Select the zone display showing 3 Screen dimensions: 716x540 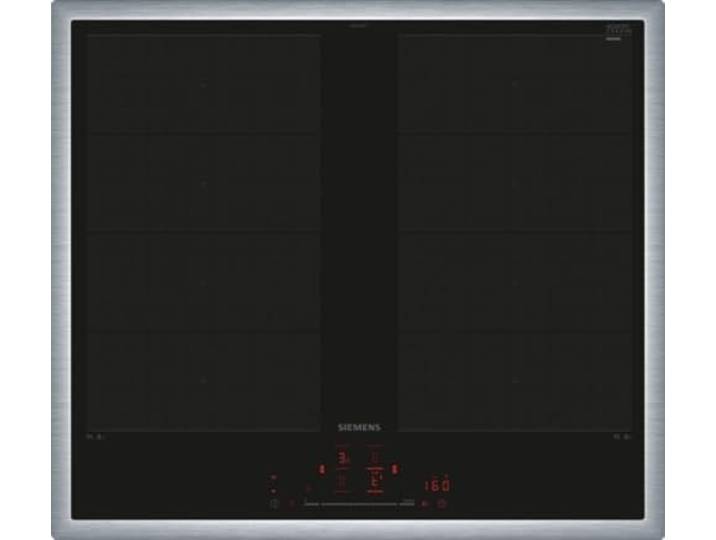click(x=343, y=457)
